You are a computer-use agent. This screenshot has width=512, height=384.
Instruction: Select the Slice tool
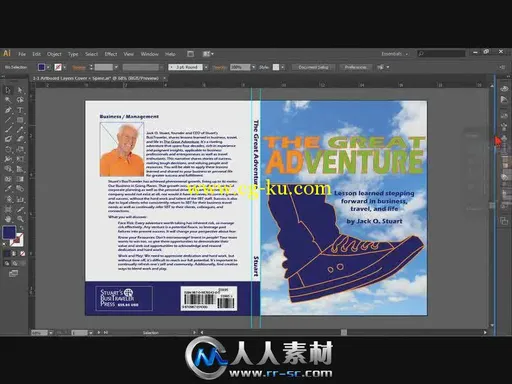click(20, 209)
